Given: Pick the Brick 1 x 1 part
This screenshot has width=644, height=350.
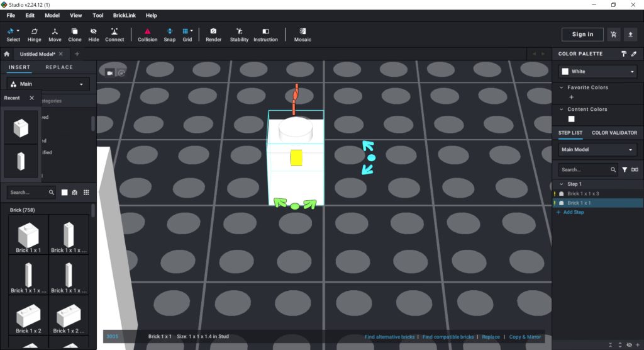Looking at the screenshot, I should [28, 235].
